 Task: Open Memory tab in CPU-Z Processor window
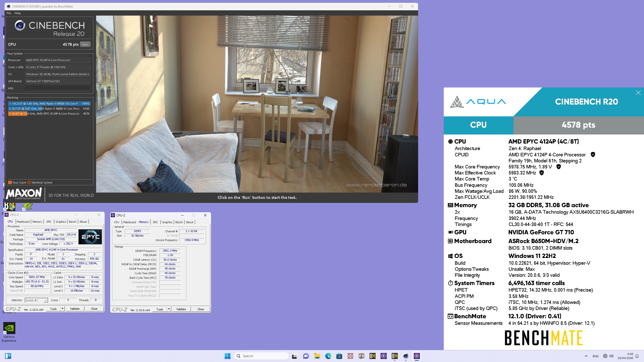pos(37,222)
